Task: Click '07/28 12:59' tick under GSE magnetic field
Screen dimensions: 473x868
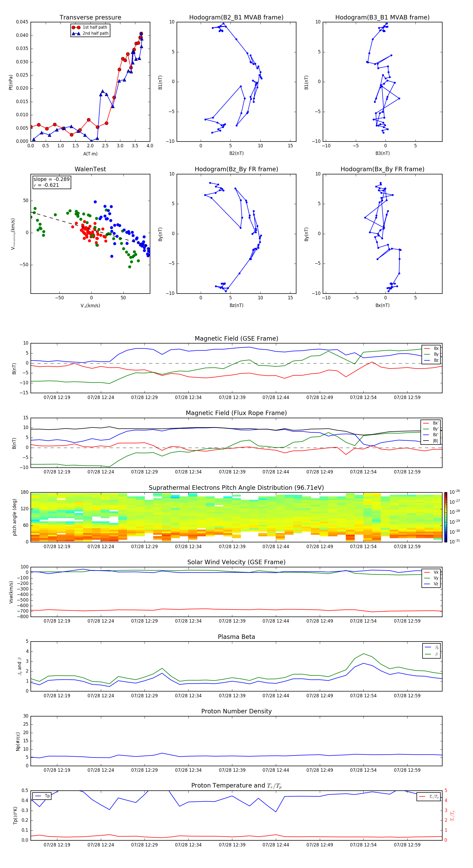Action: [407, 398]
